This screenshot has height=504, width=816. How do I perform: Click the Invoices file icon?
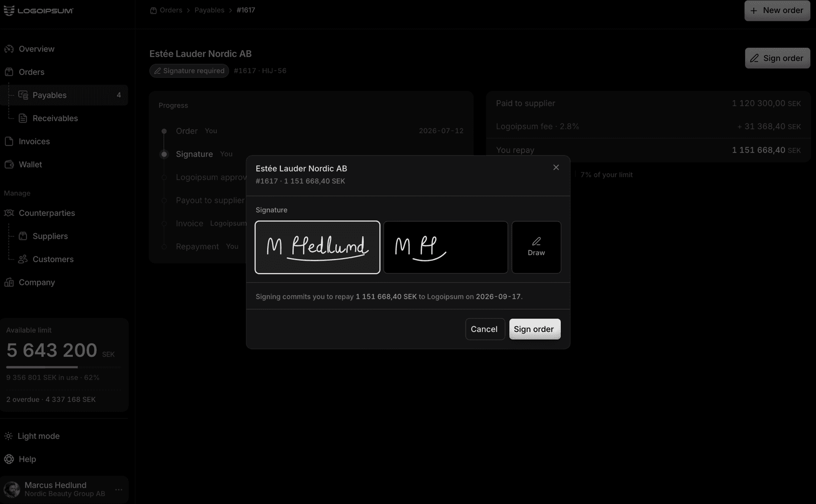(9, 141)
